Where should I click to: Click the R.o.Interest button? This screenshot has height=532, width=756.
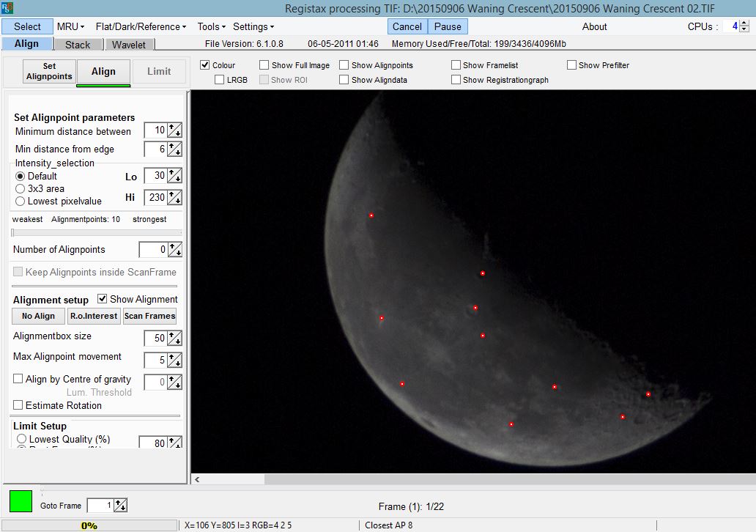pos(93,316)
